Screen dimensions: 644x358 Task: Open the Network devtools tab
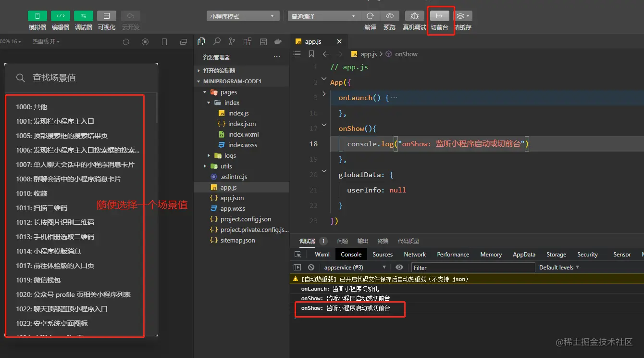[415, 255]
